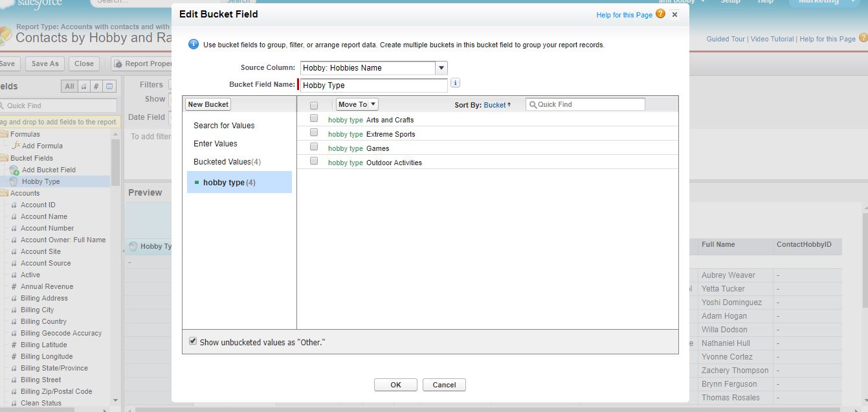This screenshot has height=412, width=868.
Task: Filter fields by date type icon
Action: [x=109, y=86]
